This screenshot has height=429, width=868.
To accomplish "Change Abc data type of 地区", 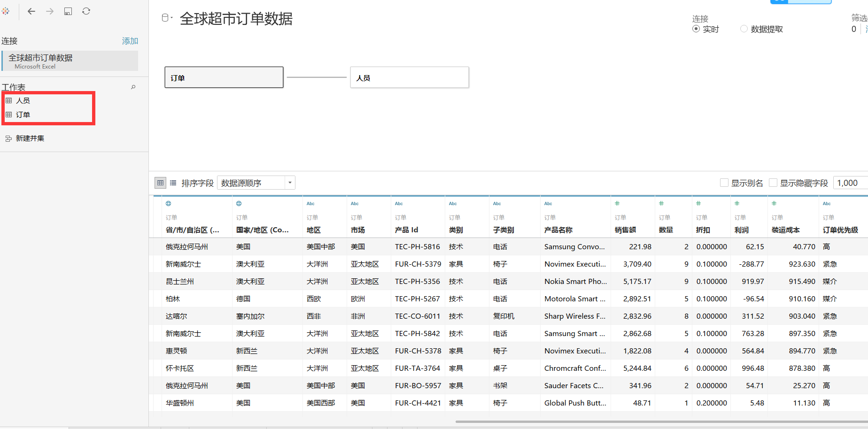I will point(310,204).
